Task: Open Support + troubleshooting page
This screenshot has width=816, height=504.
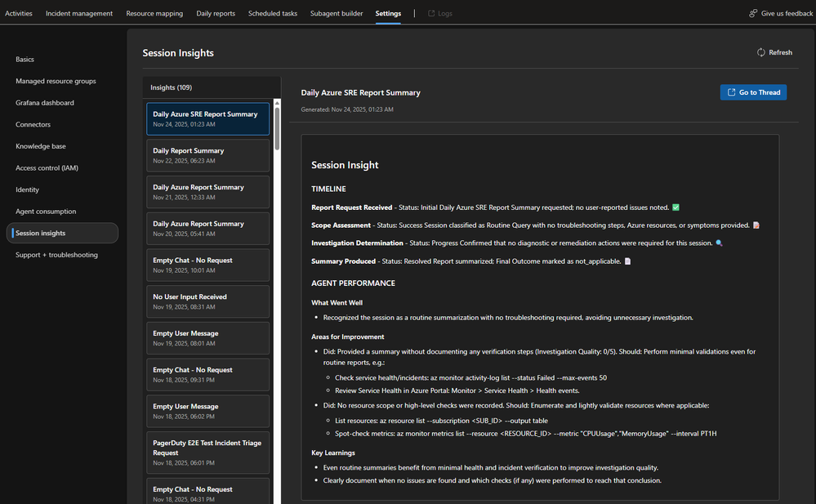Action: click(x=56, y=255)
